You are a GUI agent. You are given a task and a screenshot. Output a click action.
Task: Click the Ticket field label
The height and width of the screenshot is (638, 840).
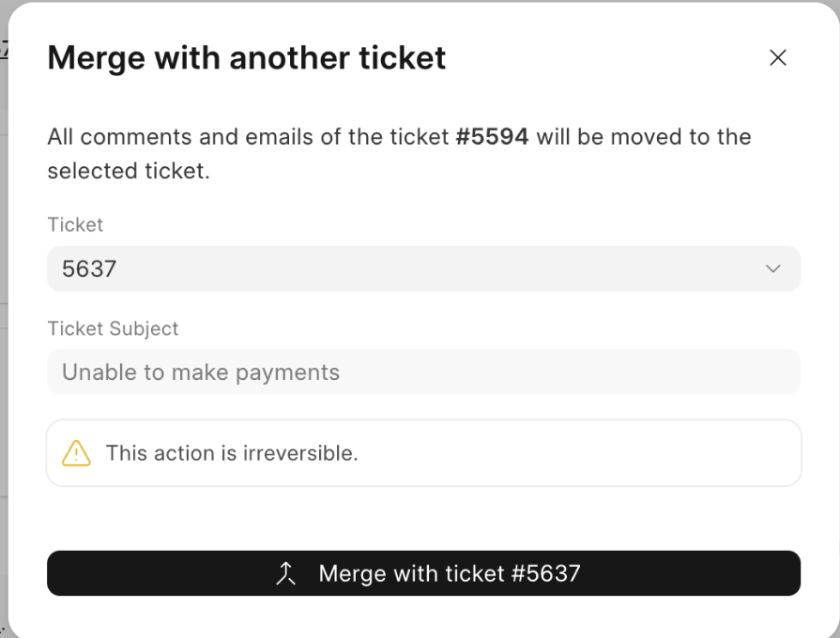[x=75, y=224]
